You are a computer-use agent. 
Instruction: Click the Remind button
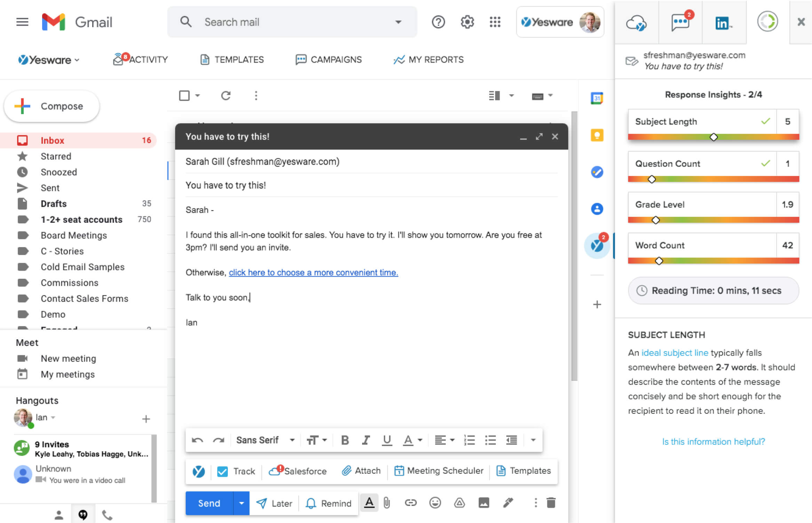[x=328, y=503]
